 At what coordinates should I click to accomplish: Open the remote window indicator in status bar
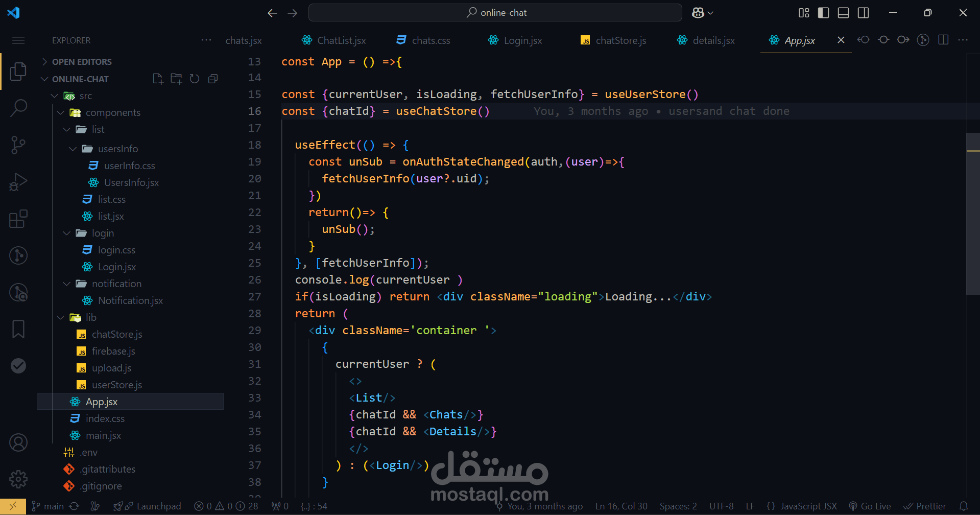pyautogui.click(x=13, y=506)
